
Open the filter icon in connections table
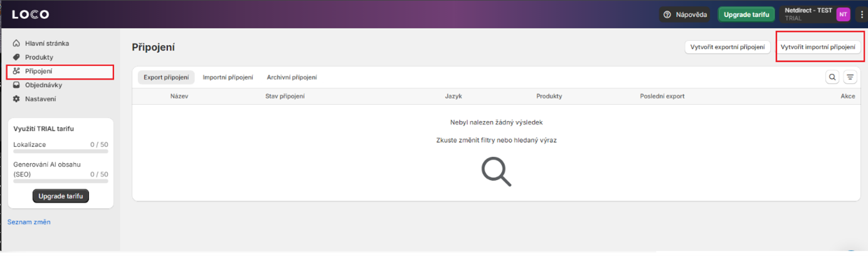pos(850,77)
